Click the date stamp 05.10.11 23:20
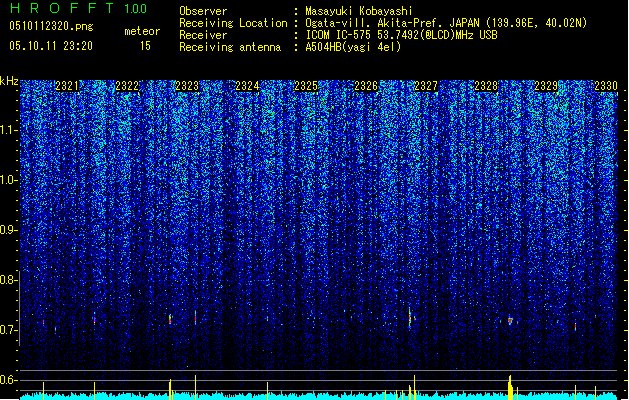 point(51,46)
